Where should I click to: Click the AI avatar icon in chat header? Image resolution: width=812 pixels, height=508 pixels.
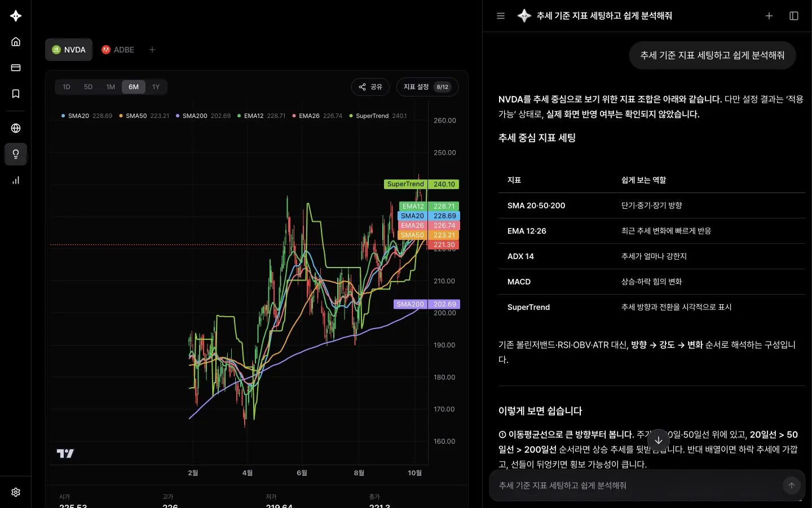pos(524,16)
